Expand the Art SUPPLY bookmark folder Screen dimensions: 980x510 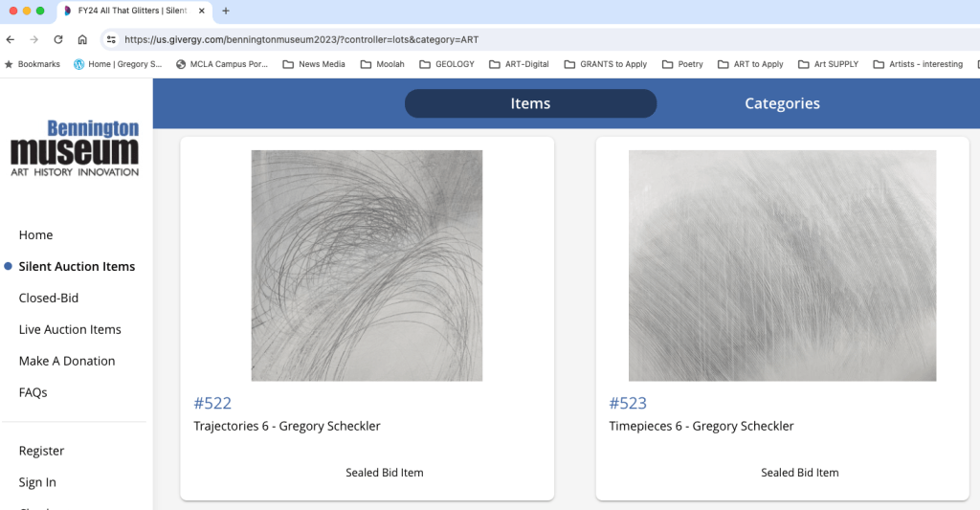828,64
